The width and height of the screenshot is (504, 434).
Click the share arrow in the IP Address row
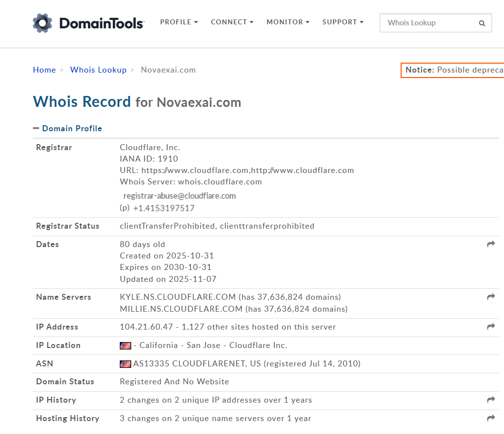point(491,327)
